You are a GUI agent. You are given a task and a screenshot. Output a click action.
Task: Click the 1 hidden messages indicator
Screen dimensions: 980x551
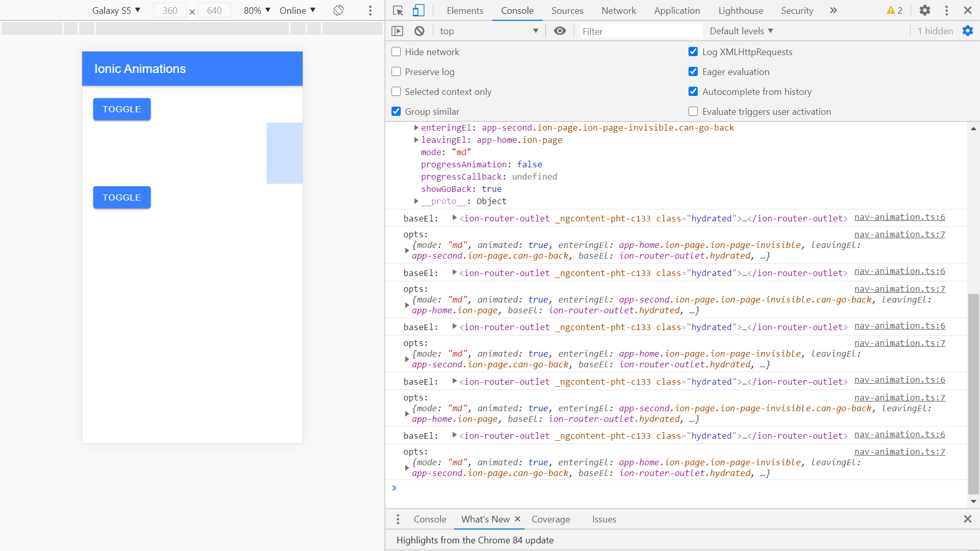(x=935, y=31)
